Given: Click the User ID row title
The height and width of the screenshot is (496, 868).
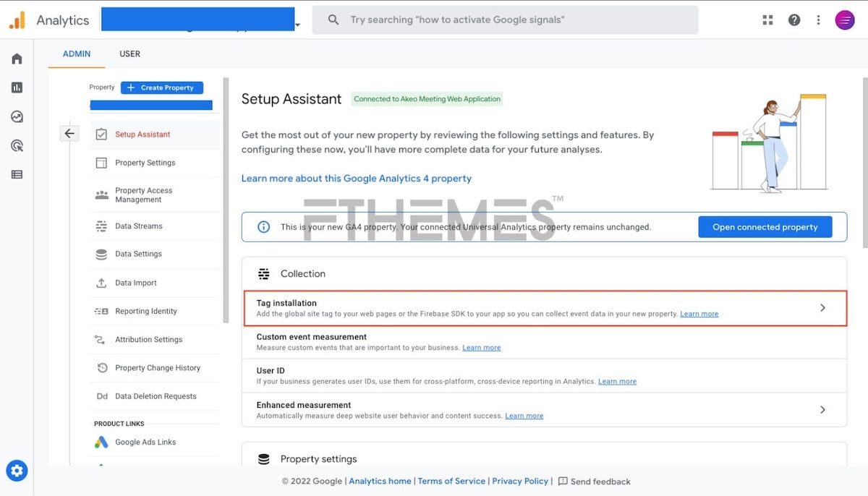Looking at the screenshot, I should click(x=271, y=371).
